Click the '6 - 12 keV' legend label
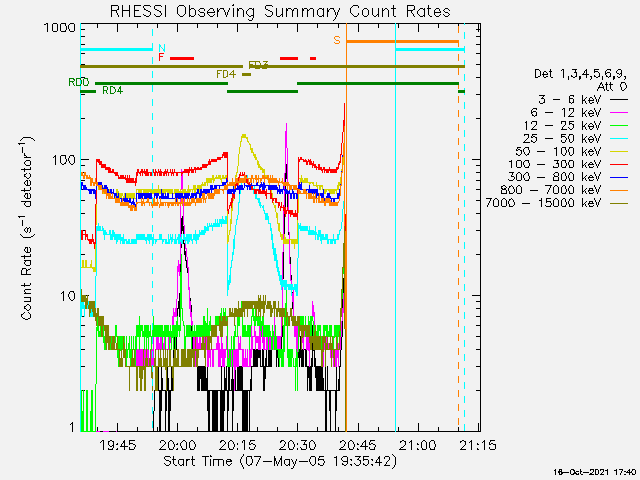This screenshot has height=480, width=640. pyautogui.click(x=566, y=113)
